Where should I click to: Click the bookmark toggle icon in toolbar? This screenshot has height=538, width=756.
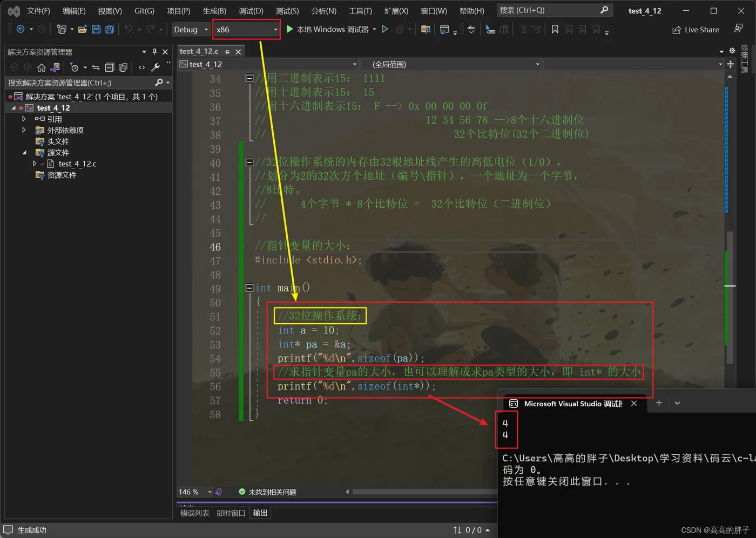click(x=555, y=29)
